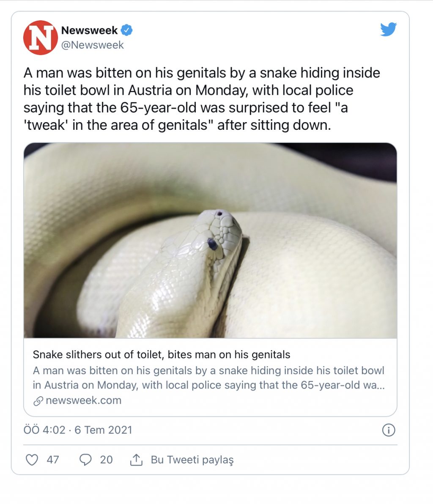
Task: Open the Newsweek display name link
Action: coord(89,30)
